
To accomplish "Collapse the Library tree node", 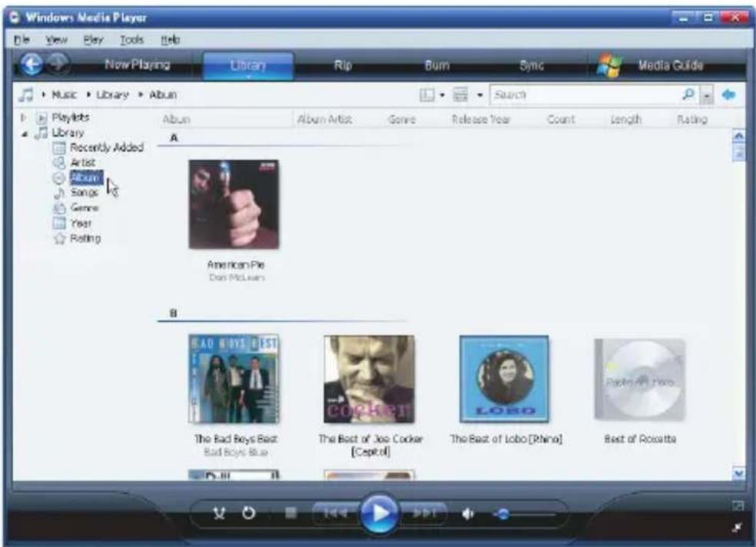I will pos(24,134).
